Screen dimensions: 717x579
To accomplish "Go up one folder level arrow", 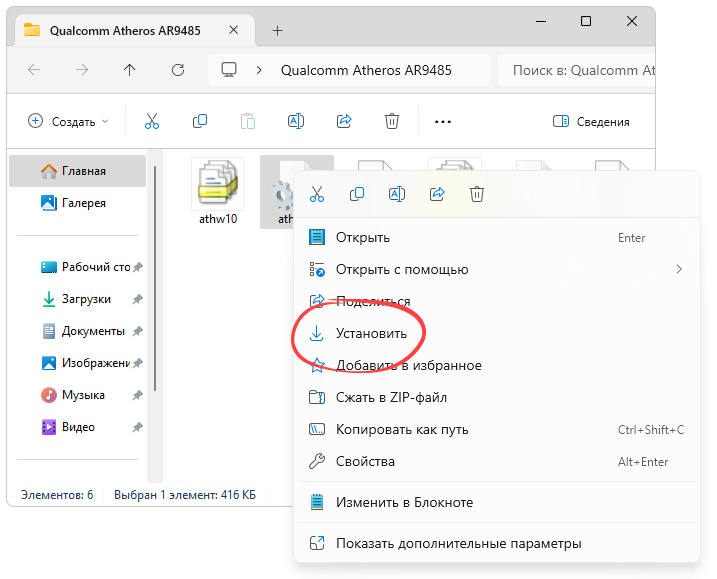I will pos(129,70).
